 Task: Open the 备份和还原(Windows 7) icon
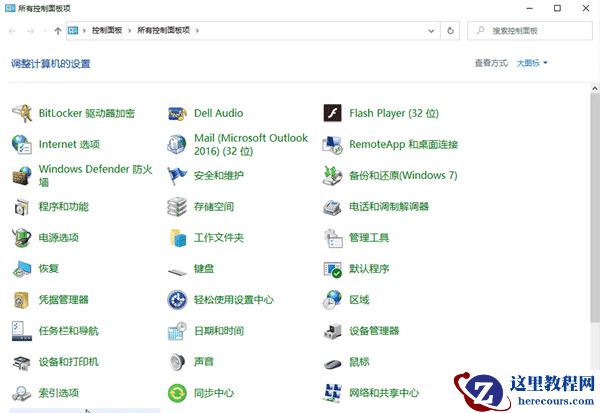333,176
